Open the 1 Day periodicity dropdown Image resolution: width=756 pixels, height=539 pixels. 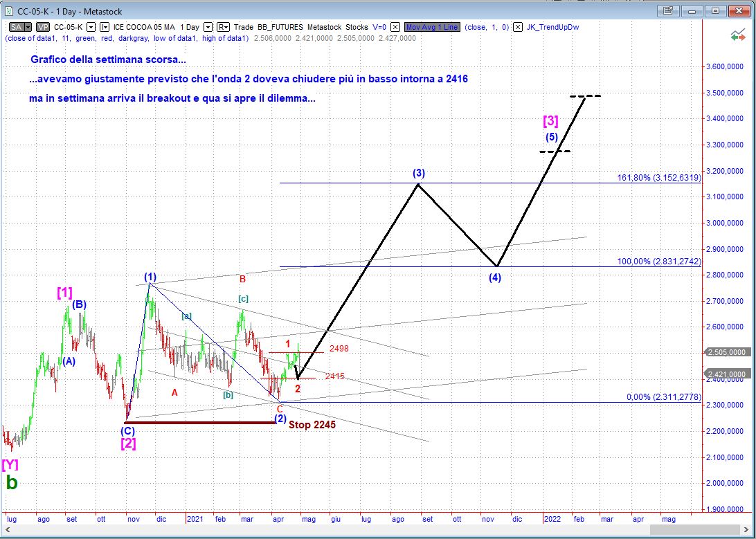click(x=208, y=28)
